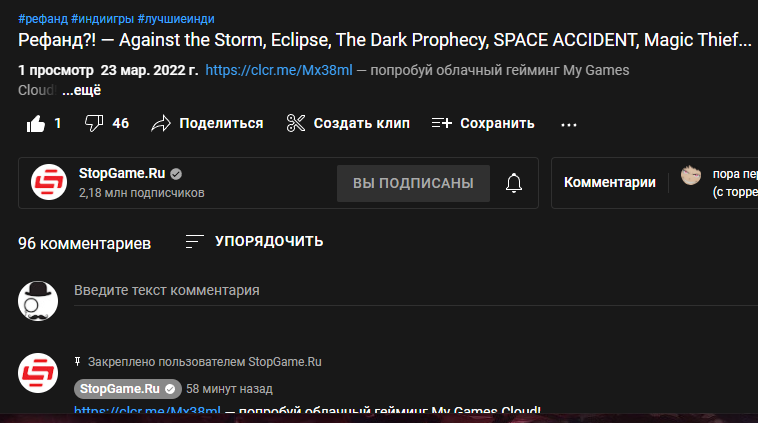
Task: Click the thumbs-down dislike icon
Action: (x=94, y=123)
